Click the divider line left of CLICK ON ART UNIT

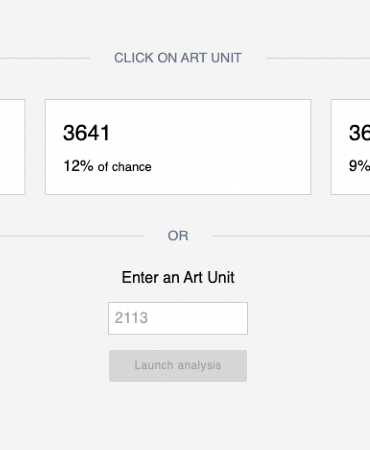(x=45, y=58)
